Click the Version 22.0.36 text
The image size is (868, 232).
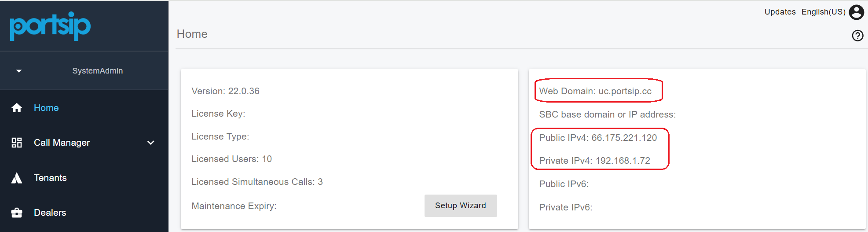225,91
